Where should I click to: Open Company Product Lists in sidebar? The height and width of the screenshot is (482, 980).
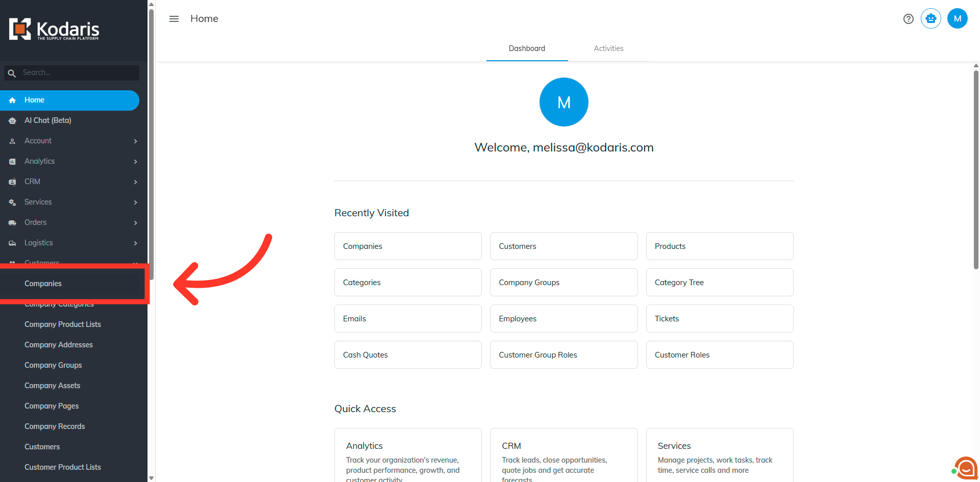(63, 324)
